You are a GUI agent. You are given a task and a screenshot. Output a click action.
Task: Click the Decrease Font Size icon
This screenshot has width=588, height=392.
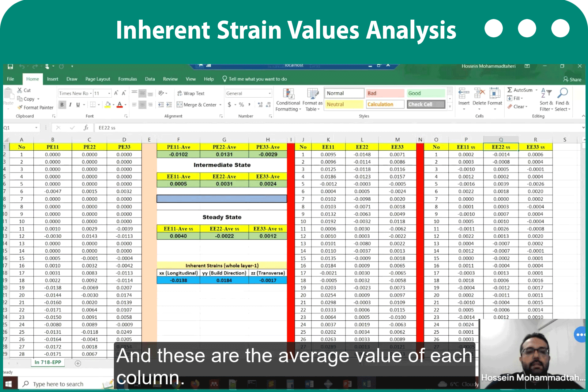(x=124, y=93)
